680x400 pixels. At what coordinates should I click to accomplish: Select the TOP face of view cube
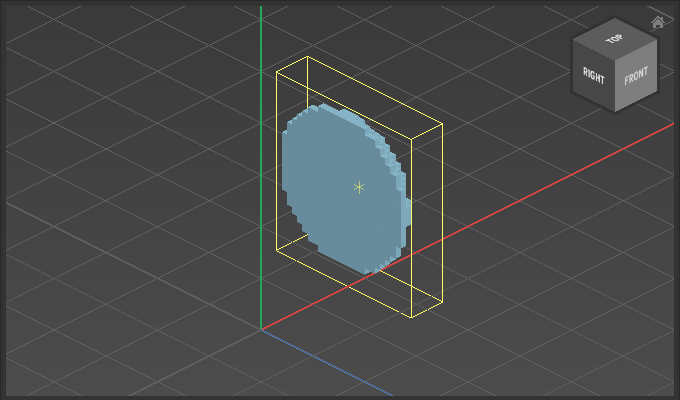(x=614, y=40)
